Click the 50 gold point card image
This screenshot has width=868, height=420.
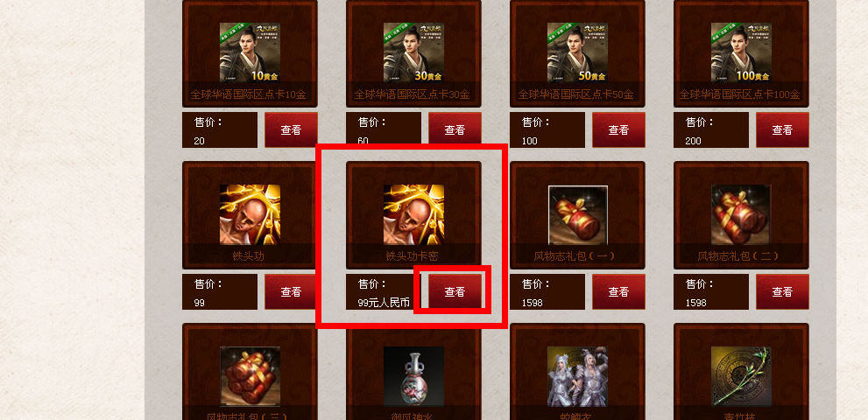(x=577, y=52)
